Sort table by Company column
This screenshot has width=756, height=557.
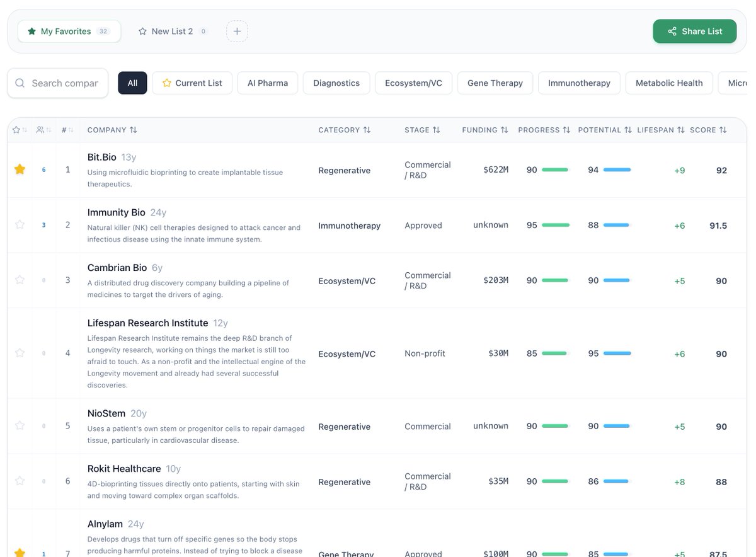[112, 130]
